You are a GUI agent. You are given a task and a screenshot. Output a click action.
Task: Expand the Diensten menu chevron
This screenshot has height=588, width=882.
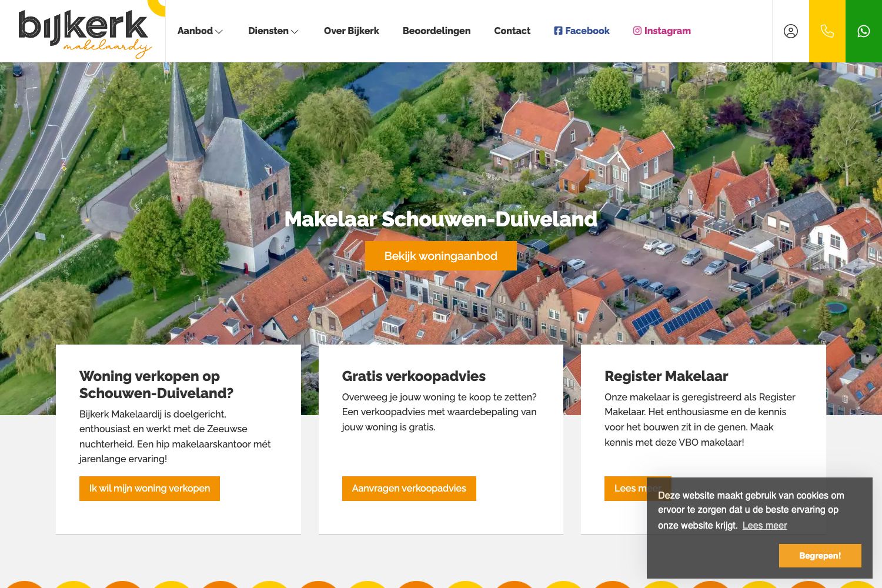click(x=295, y=32)
